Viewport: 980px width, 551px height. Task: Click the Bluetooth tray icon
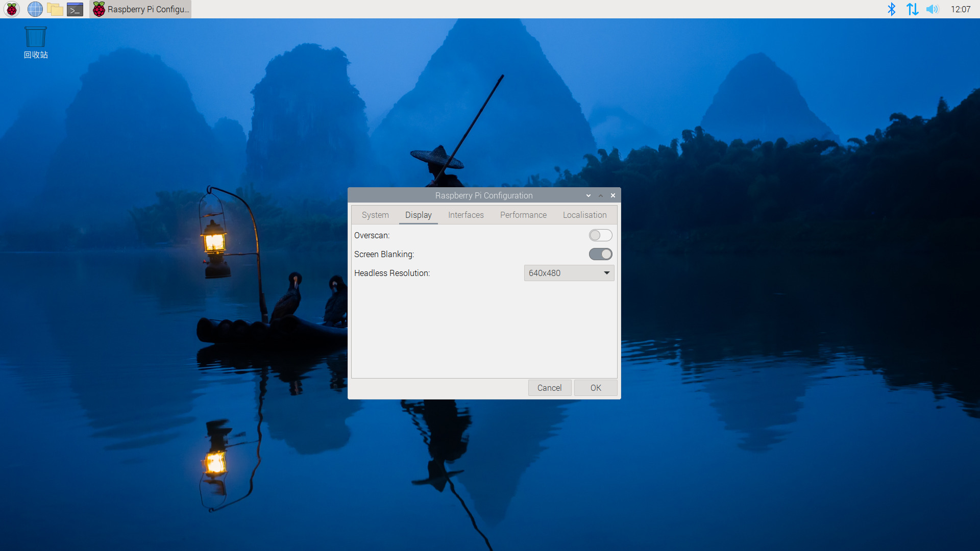pos(891,9)
